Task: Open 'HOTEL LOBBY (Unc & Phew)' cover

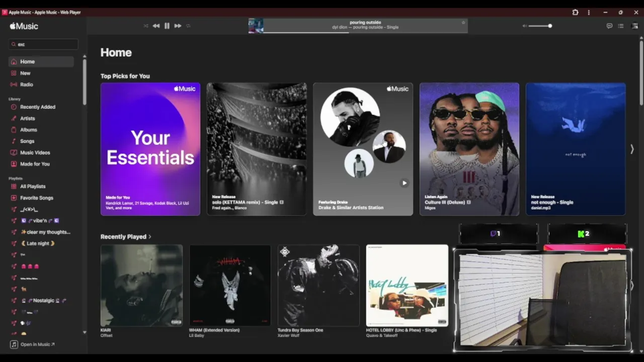Action: pos(407,286)
